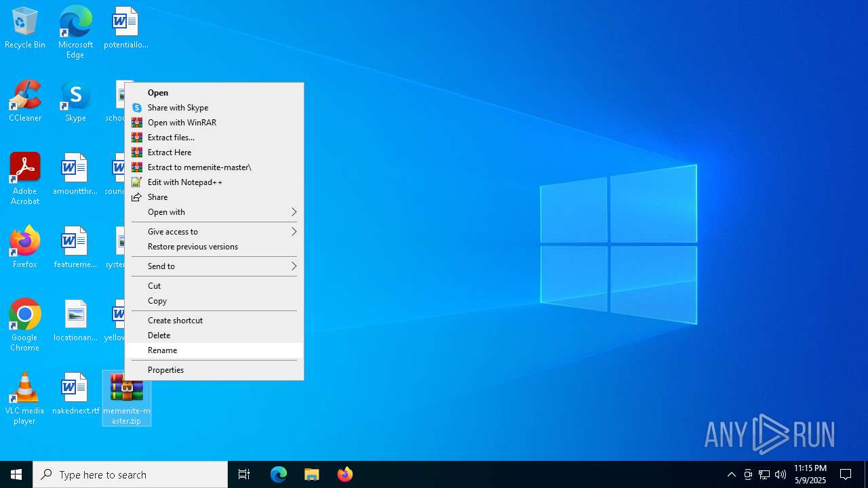Choose Share in the context menu
Viewport: 868px width, 488px height.
[x=214, y=197]
